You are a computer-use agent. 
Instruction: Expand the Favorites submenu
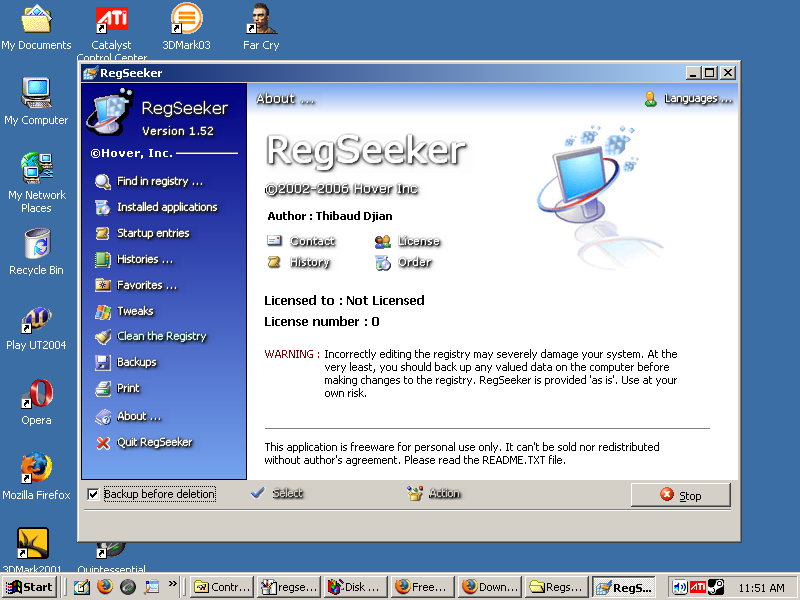point(146,285)
